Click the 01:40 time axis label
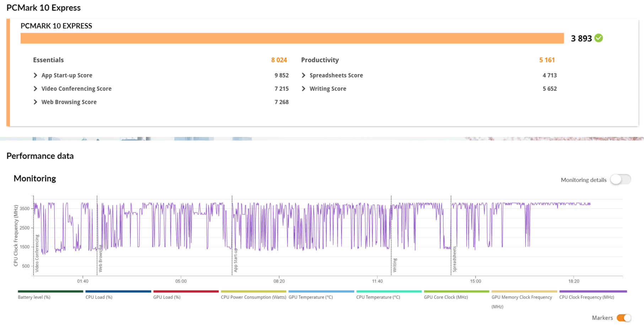The image size is (644, 330). click(x=83, y=281)
